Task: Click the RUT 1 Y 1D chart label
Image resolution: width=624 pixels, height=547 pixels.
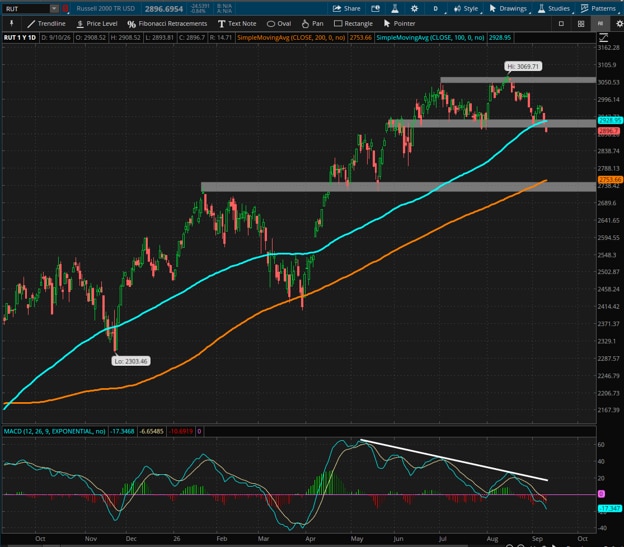Action: pos(20,38)
